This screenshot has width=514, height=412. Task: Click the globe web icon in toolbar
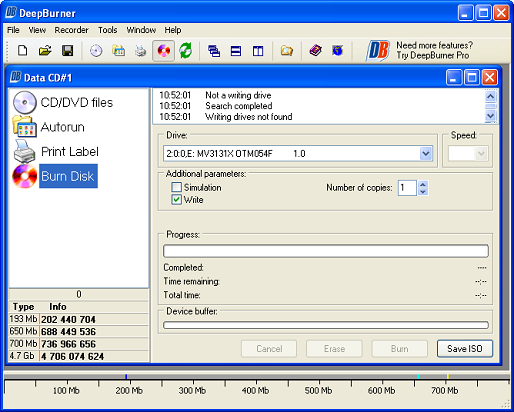coord(338,51)
